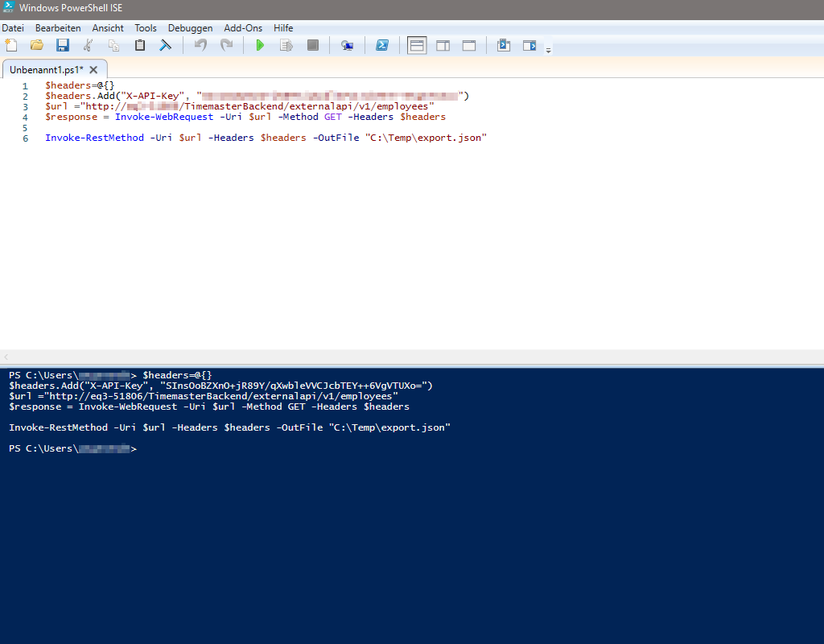Toggle Show Script Pane Right layout

coord(443,45)
